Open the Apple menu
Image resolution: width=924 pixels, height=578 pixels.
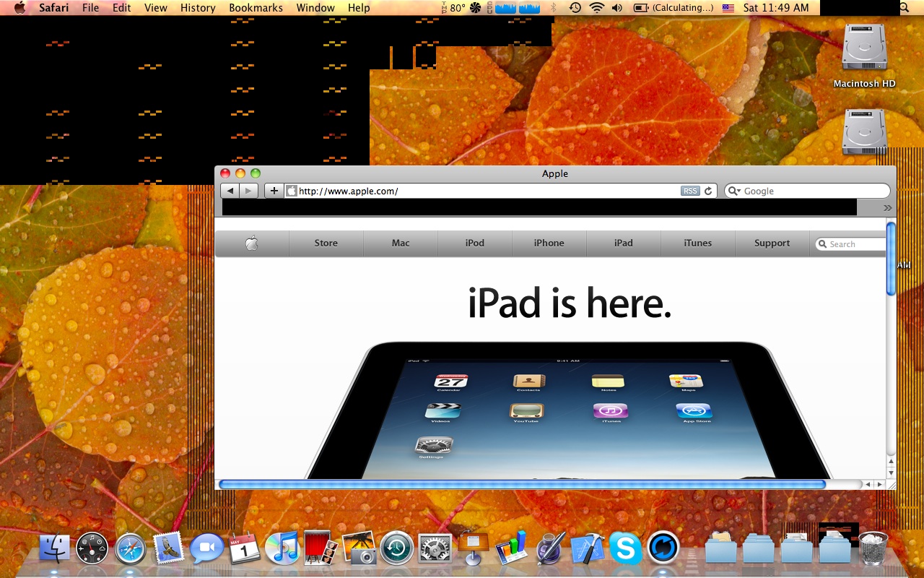click(x=19, y=8)
